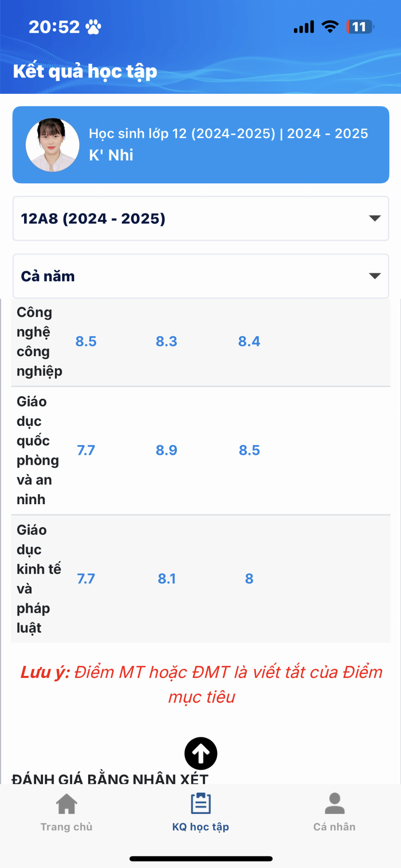Screen dimensions: 401x868
Task: Tap the scroll-to-top arrow icon
Action: point(200,753)
